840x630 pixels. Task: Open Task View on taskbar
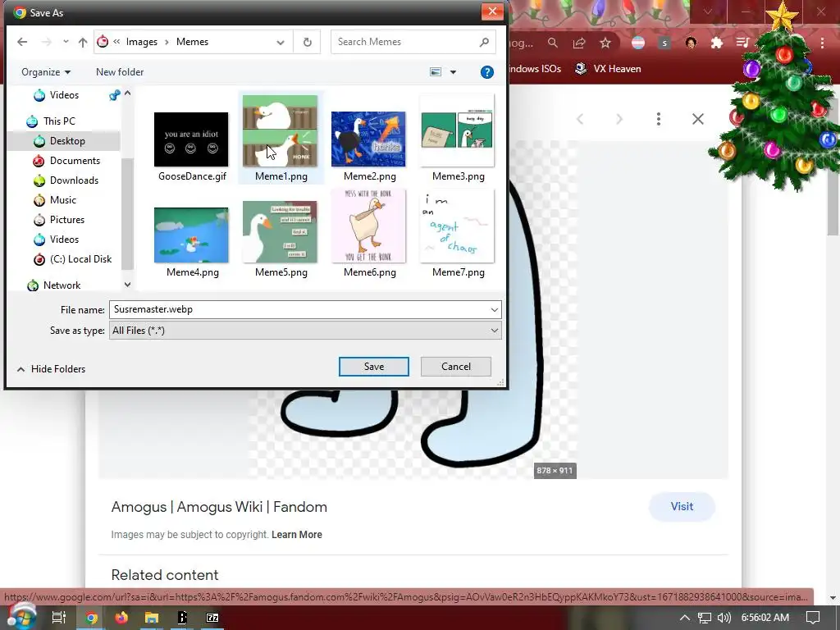(x=59, y=618)
